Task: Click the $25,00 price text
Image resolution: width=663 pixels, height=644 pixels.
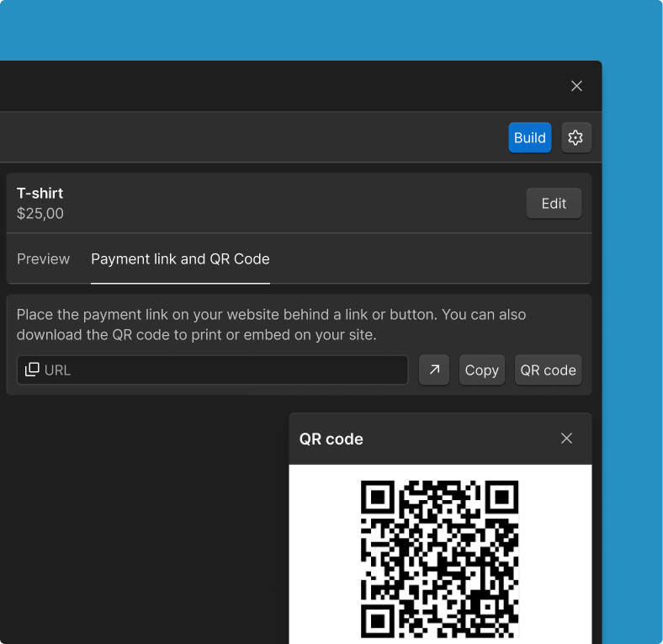Action: point(40,213)
